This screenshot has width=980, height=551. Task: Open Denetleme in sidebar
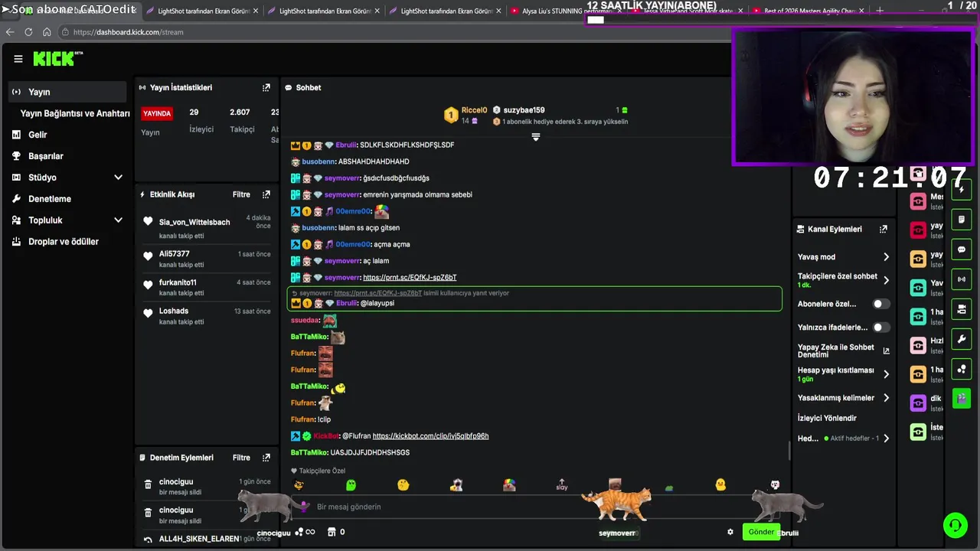[49, 199]
